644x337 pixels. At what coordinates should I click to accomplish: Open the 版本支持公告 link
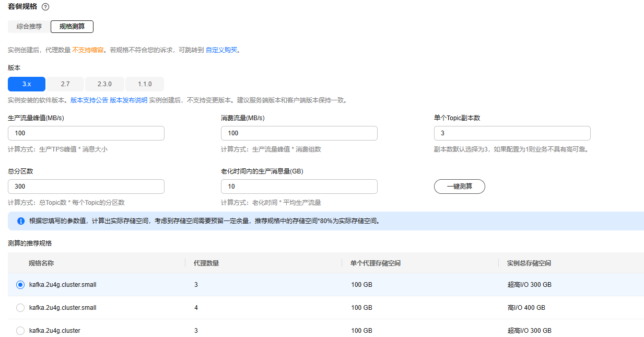point(89,100)
